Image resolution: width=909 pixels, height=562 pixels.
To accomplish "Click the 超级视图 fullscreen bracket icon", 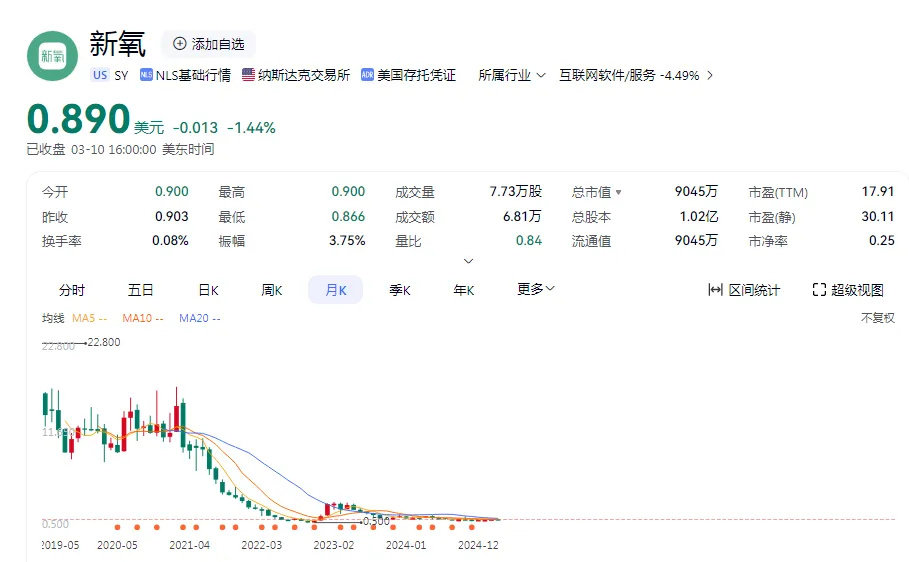I will (x=819, y=289).
